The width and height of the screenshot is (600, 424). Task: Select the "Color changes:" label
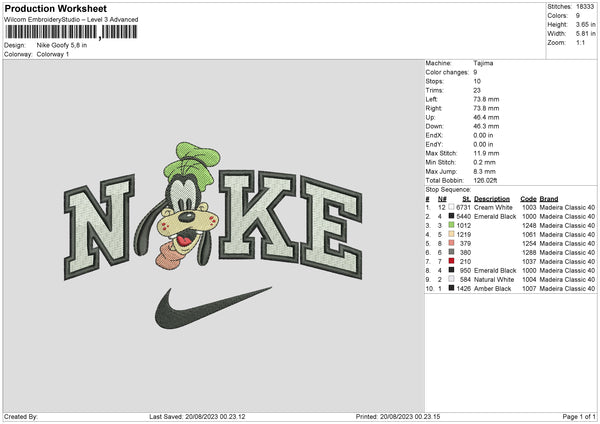click(x=447, y=72)
